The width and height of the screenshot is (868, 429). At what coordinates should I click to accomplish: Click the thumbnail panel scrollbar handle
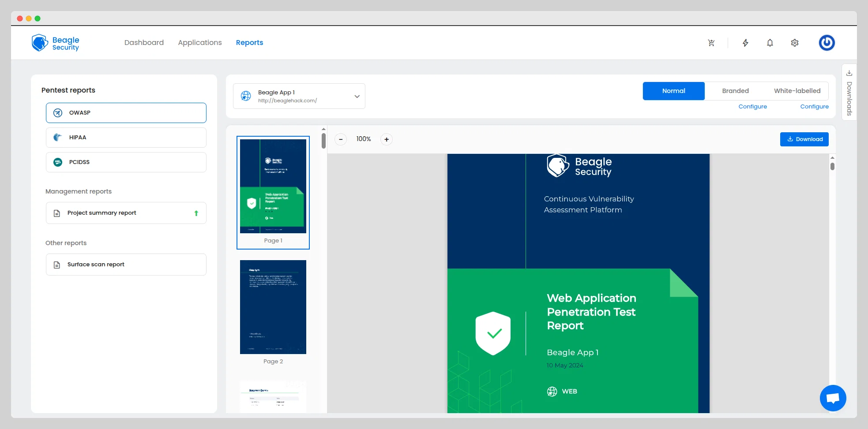(x=323, y=141)
